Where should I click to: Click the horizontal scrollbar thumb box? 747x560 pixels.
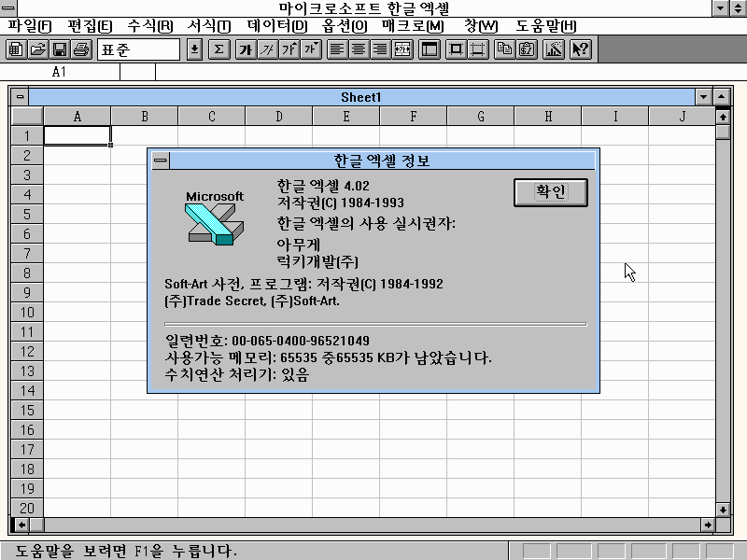tap(37, 525)
